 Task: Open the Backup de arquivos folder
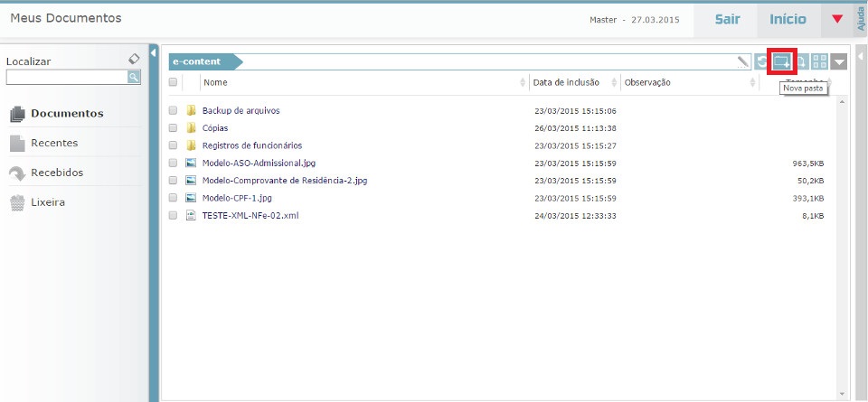(241, 110)
